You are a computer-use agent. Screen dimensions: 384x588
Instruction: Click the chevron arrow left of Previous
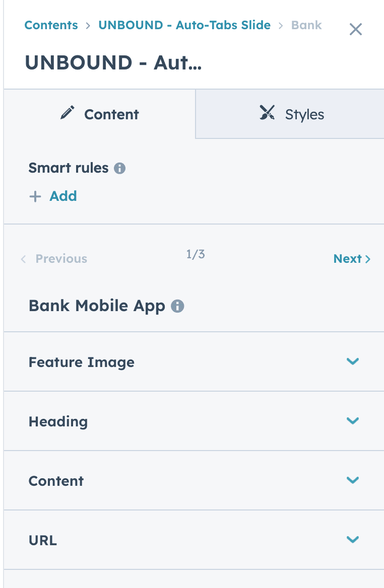tap(24, 259)
